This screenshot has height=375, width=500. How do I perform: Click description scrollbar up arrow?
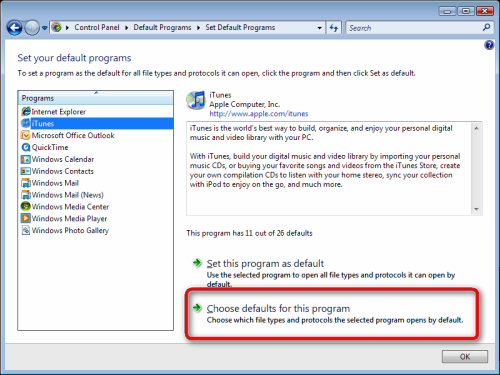coord(476,128)
